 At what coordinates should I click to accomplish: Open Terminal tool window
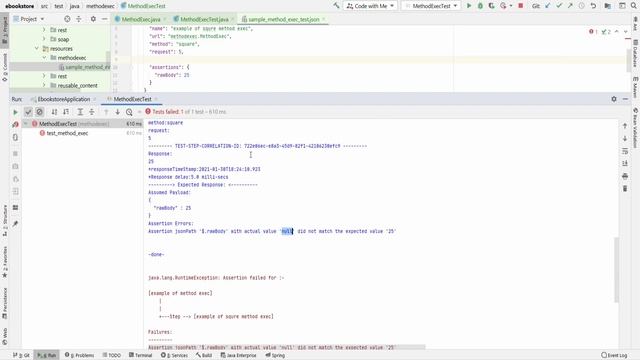tap(140, 355)
